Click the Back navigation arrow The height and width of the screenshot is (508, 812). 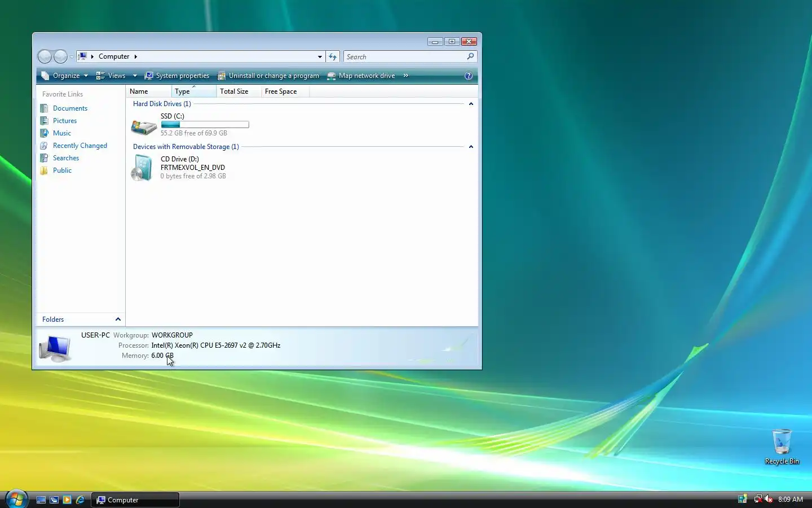[x=45, y=56]
